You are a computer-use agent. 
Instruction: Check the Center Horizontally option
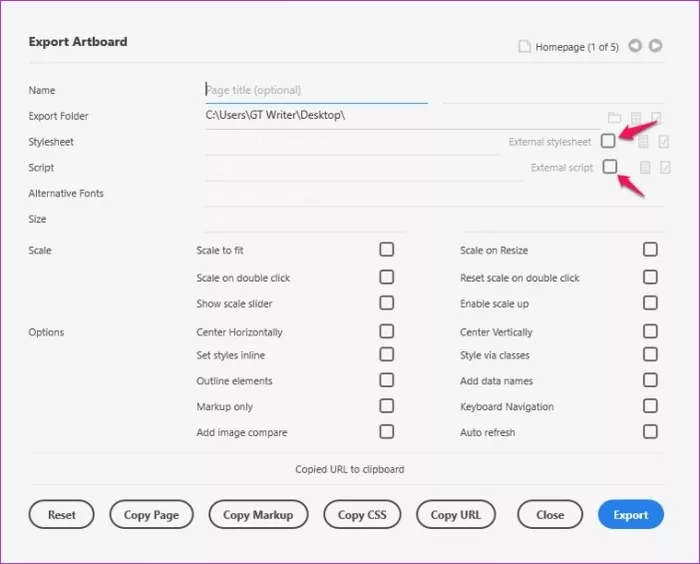pyautogui.click(x=386, y=331)
